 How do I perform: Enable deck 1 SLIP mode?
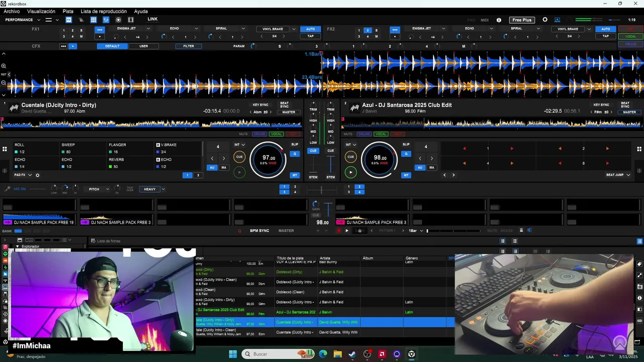coord(295,144)
